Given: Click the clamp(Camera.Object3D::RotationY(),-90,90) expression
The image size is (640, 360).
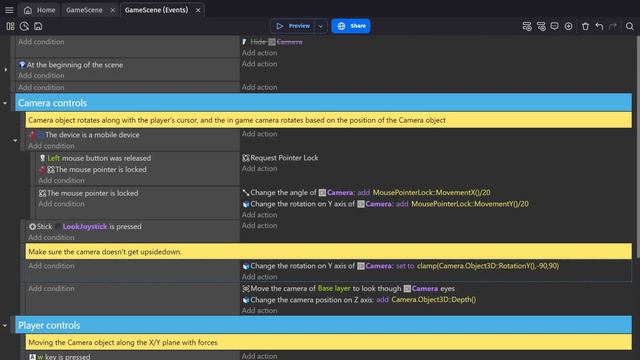Looking at the screenshot, I should pyautogui.click(x=488, y=266).
